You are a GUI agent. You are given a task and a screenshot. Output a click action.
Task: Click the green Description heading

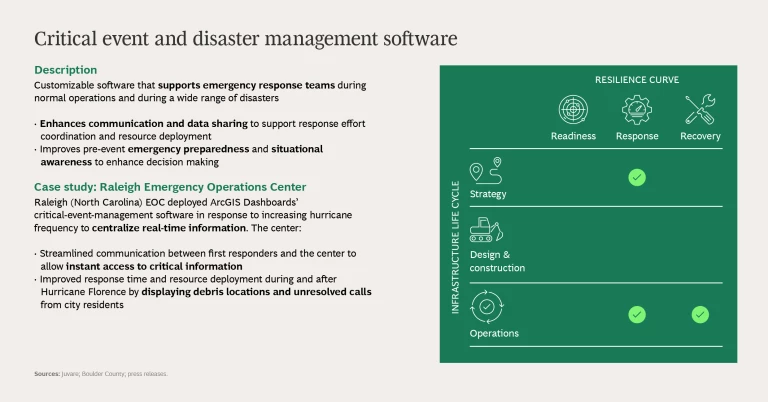[66, 70]
